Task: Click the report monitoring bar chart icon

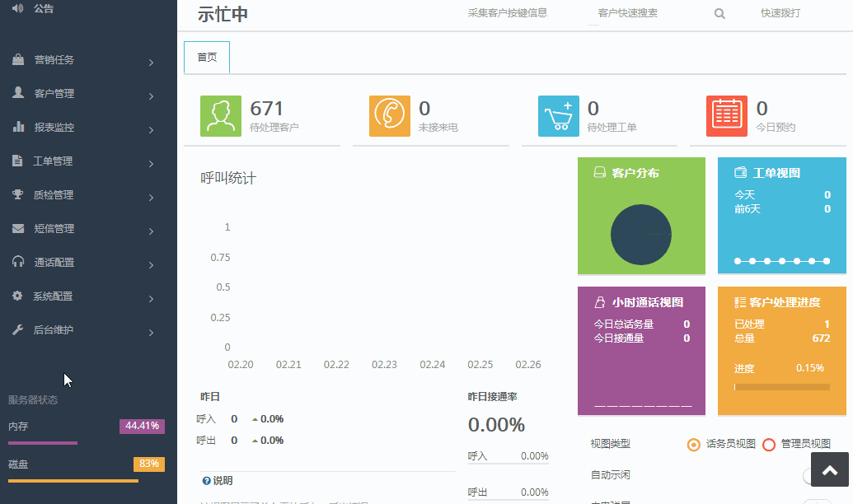Action: (x=18, y=127)
